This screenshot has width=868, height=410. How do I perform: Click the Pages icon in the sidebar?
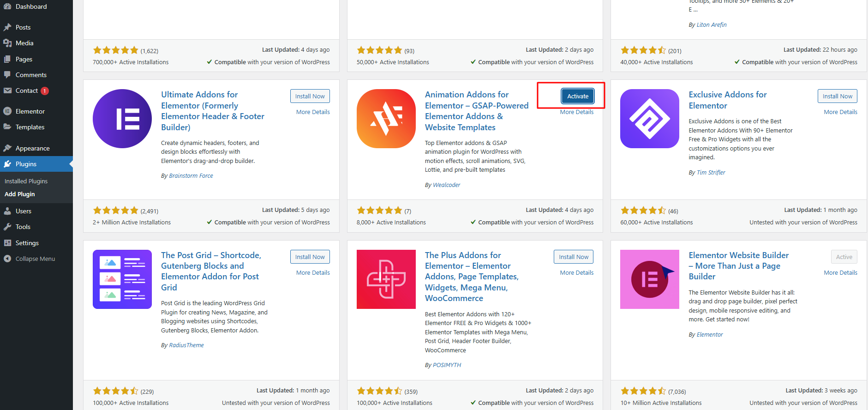7,59
